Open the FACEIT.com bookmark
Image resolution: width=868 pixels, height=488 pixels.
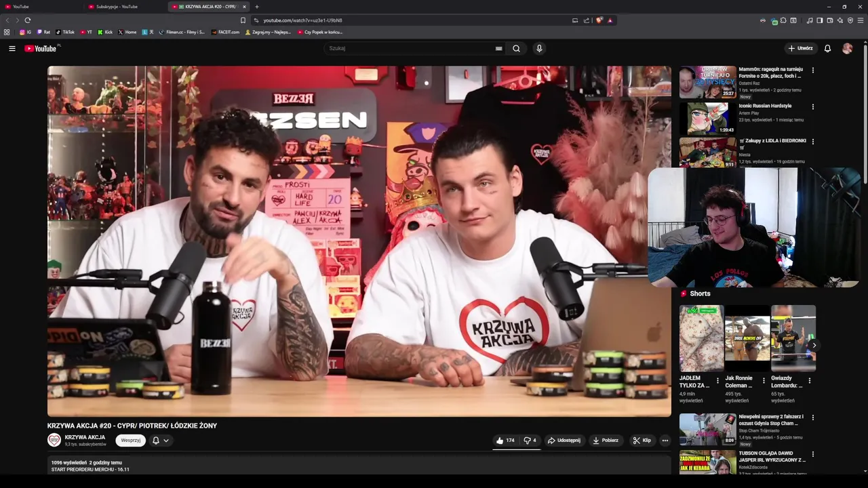[225, 32]
